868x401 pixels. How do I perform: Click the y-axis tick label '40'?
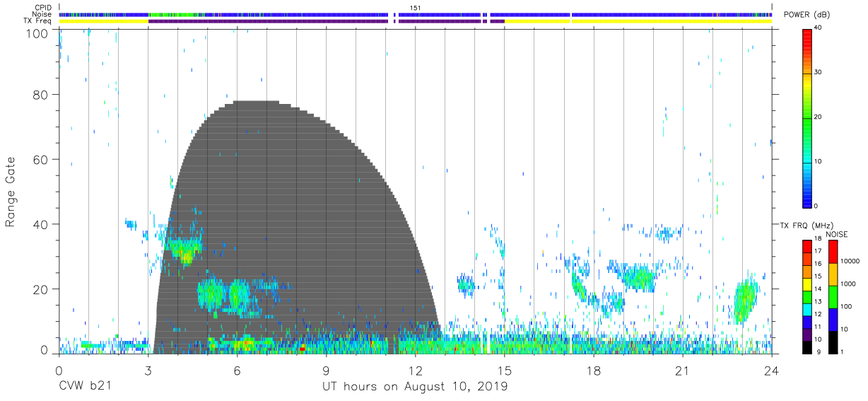(x=41, y=224)
